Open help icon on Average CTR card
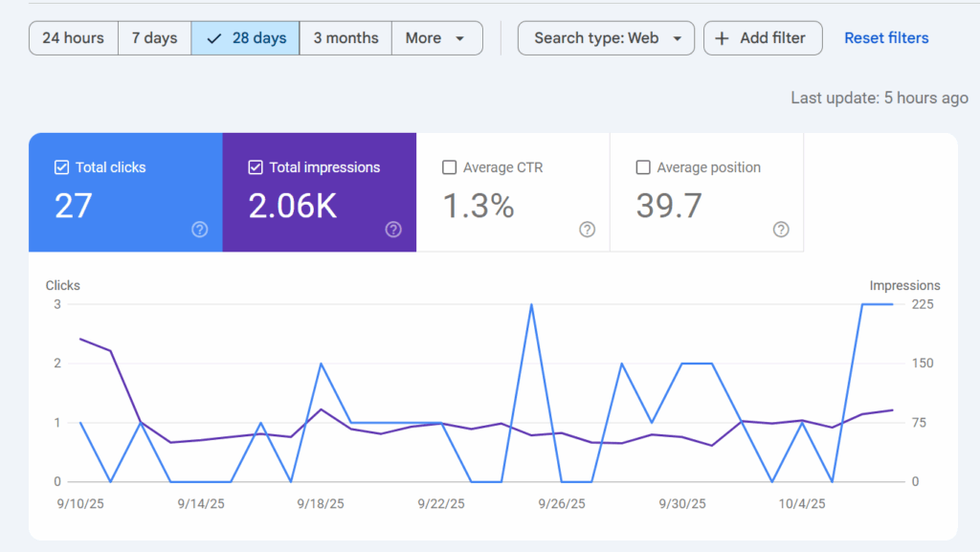Viewport: 980px width, 552px height. click(587, 230)
